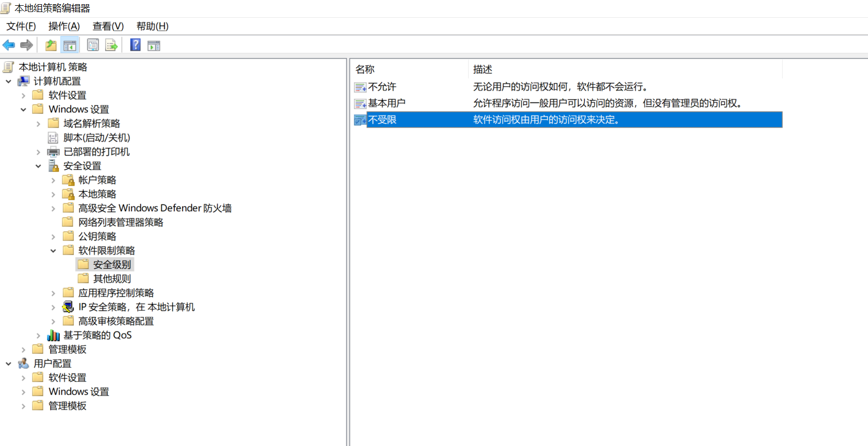868x446 pixels.
Task: Select the 其他规则 tree item
Action: point(112,279)
